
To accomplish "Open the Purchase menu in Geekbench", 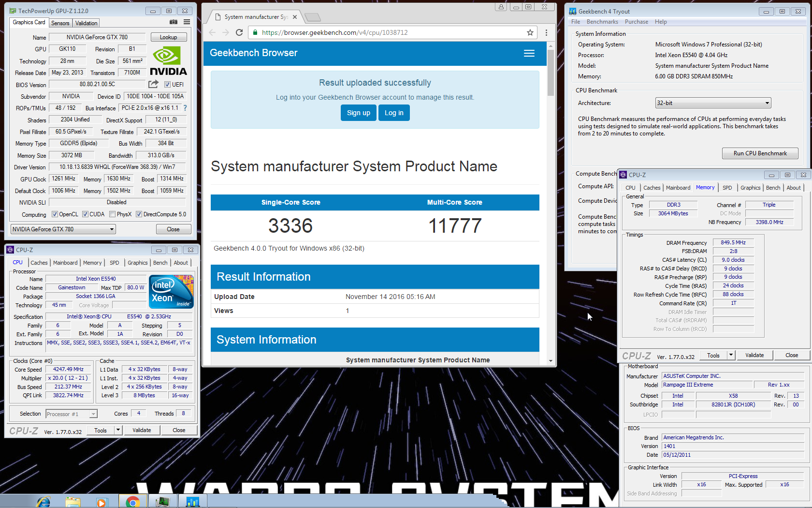I will pos(637,22).
